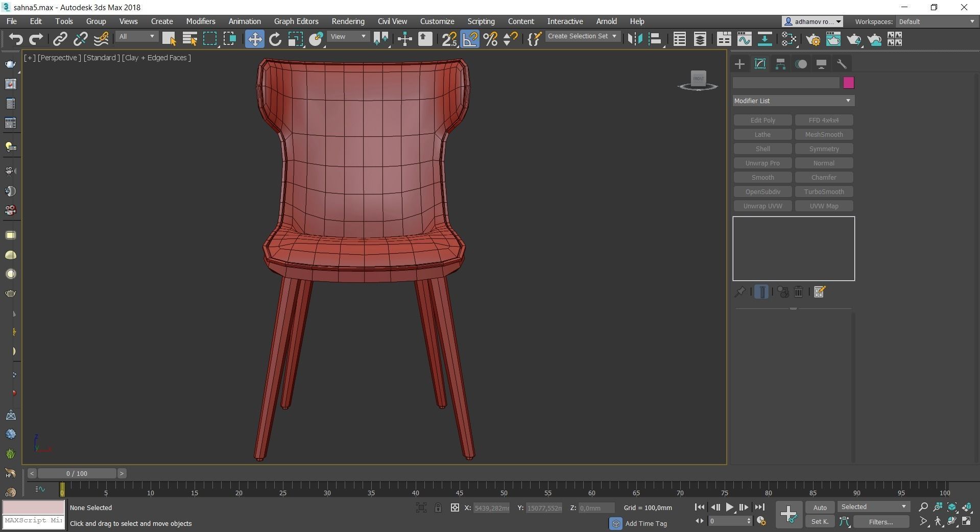This screenshot has height=532, width=980.
Task: Open the Utilities panel wrench tab
Action: [x=842, y=64]
